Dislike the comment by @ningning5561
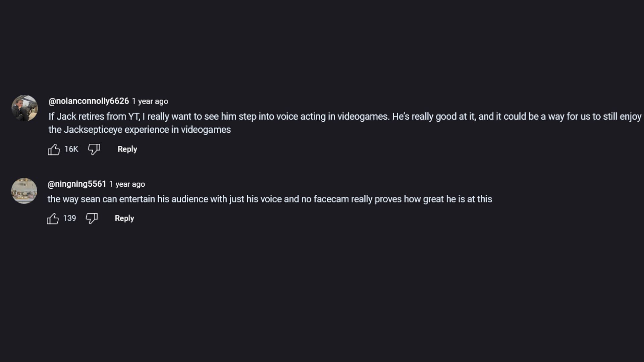Image resolution: width=644 pixels, height=362 pixels. tap(92, 219)
